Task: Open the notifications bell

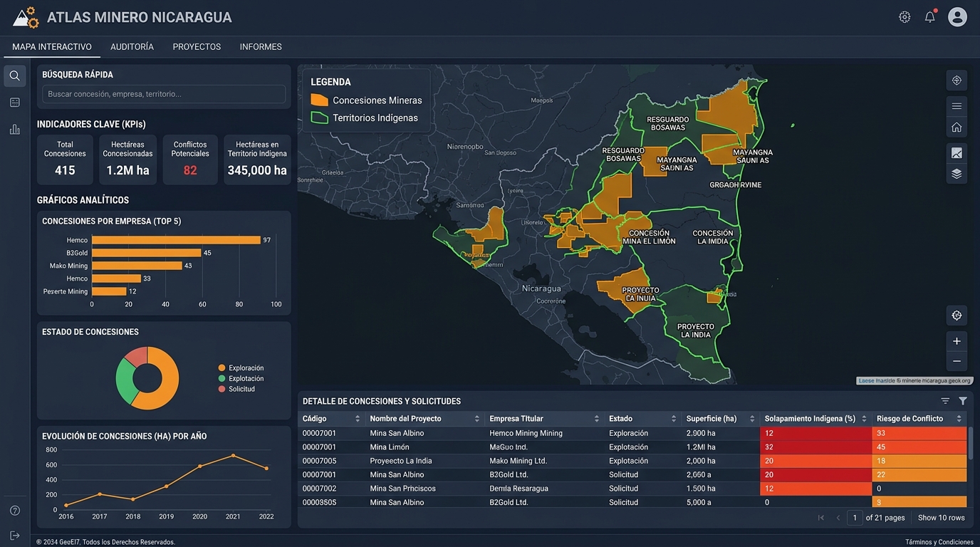Action: click(x=930, y=17)
